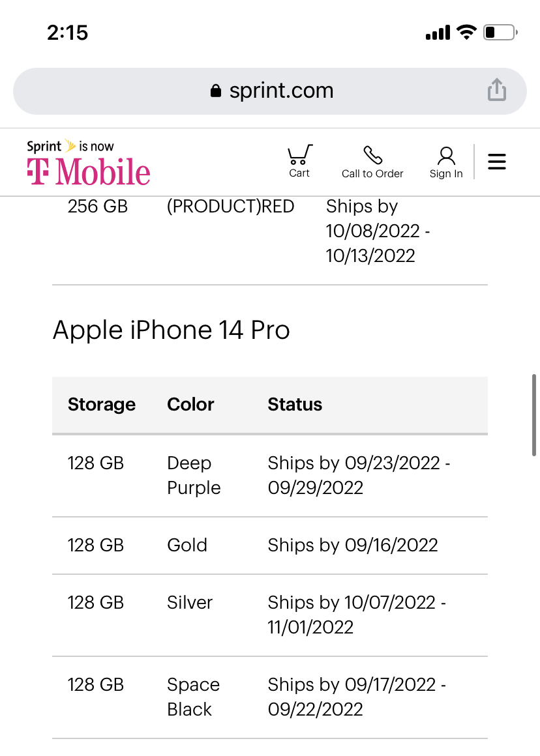Tap the Wi-Fi status icon

(466, 32)
